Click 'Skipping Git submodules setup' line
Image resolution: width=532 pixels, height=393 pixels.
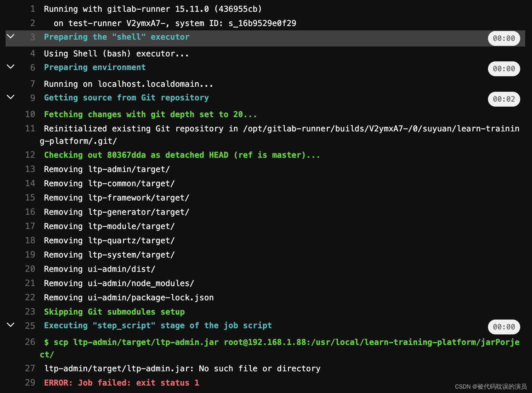(114, 312)
